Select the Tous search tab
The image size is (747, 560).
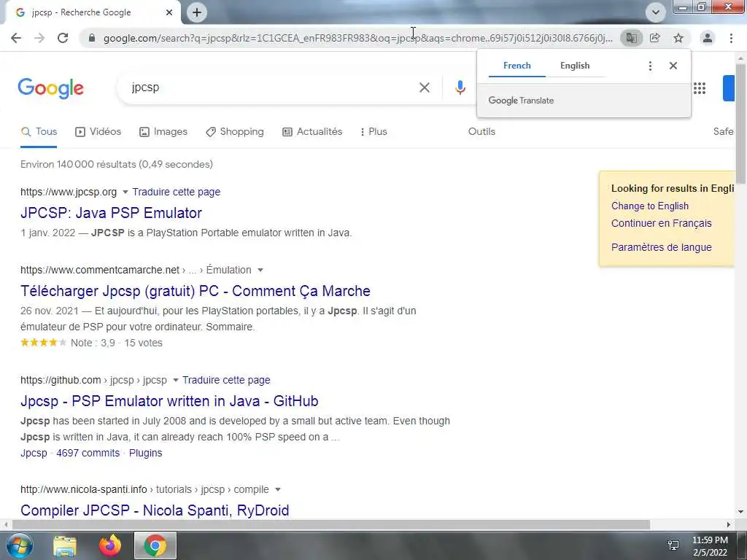click(x=39, y=132)
